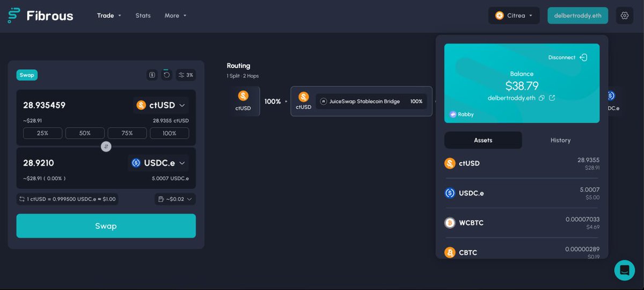The width and height of the screenshot is (644, 290).
Task: Refresh the swap quote
Action: tap(166, 75)
